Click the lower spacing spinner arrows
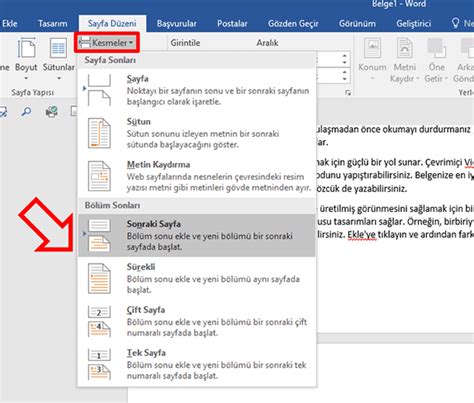This screenshot has height=403, width=474. click(x=345, y=76)
